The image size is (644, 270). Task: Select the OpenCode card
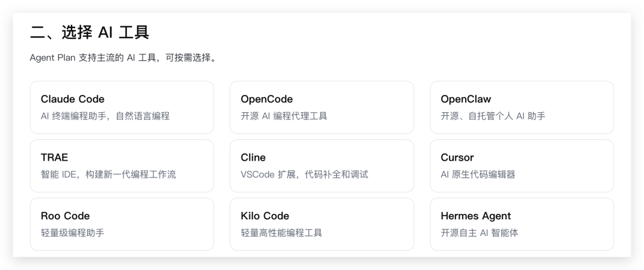click(321, 108)
